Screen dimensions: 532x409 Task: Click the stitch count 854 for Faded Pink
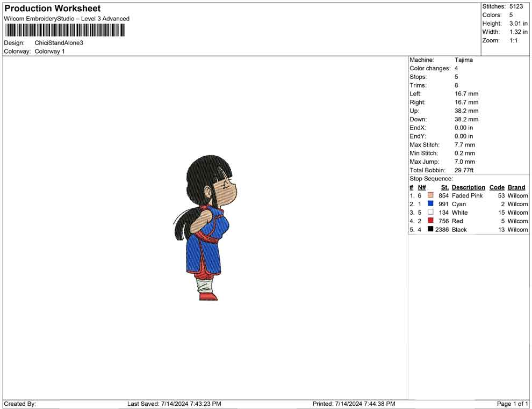point(443,195)
